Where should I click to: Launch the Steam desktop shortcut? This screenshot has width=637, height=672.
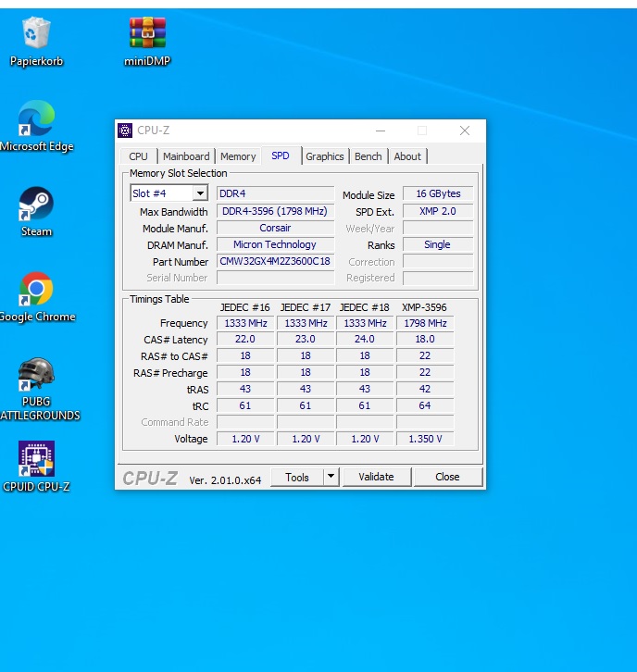coord(36,211)
